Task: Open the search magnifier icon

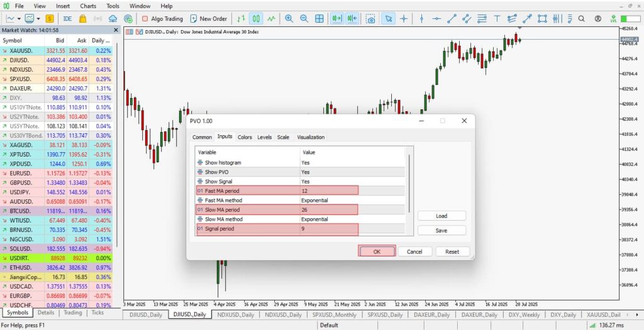Action: pyautogui.click(x=581, y=18)
